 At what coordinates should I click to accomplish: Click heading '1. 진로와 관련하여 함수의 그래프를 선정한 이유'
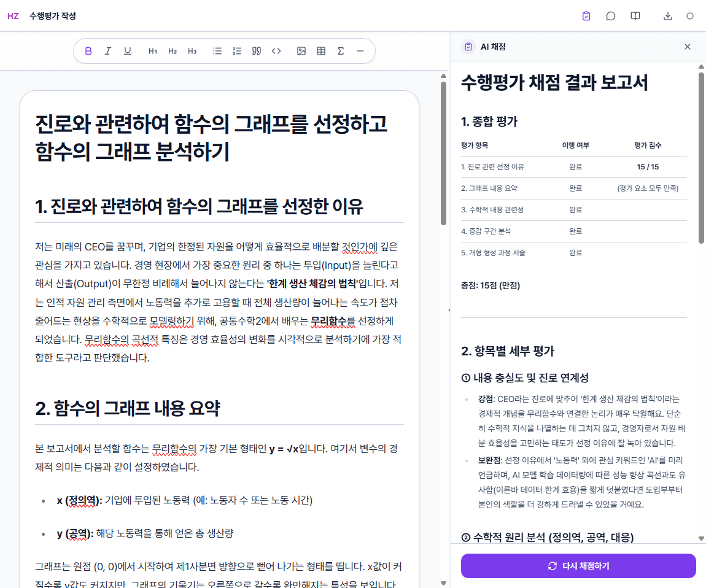coord(199,206)
